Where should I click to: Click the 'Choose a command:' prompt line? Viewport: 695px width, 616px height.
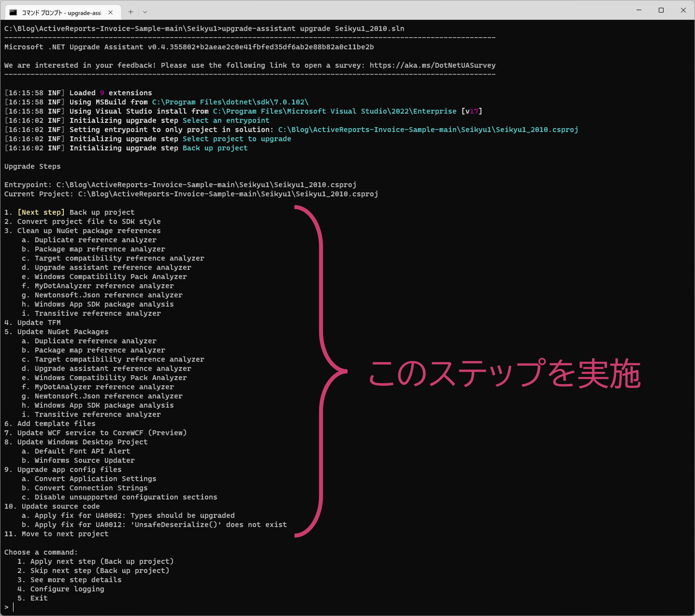point(41,552)
